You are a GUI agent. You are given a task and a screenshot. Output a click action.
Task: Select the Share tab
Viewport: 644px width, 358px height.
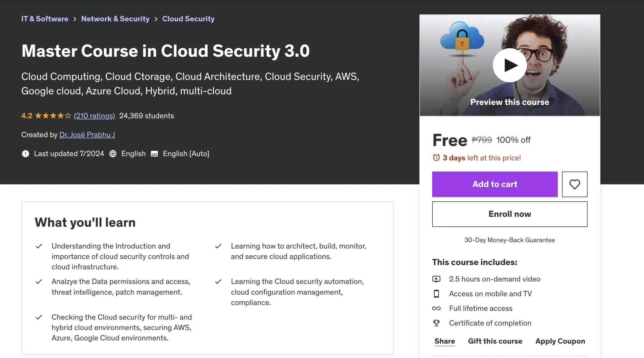point(444,341)
